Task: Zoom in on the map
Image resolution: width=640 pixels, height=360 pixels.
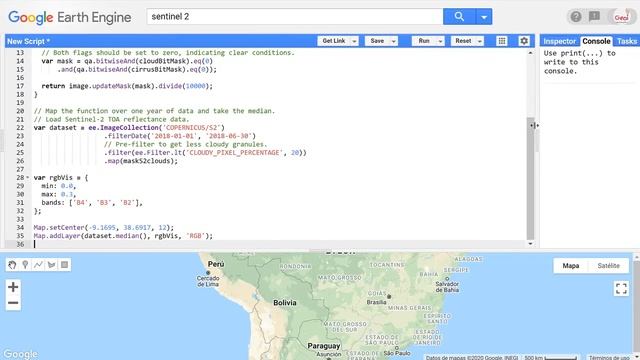Action: (x=13, y=287)
